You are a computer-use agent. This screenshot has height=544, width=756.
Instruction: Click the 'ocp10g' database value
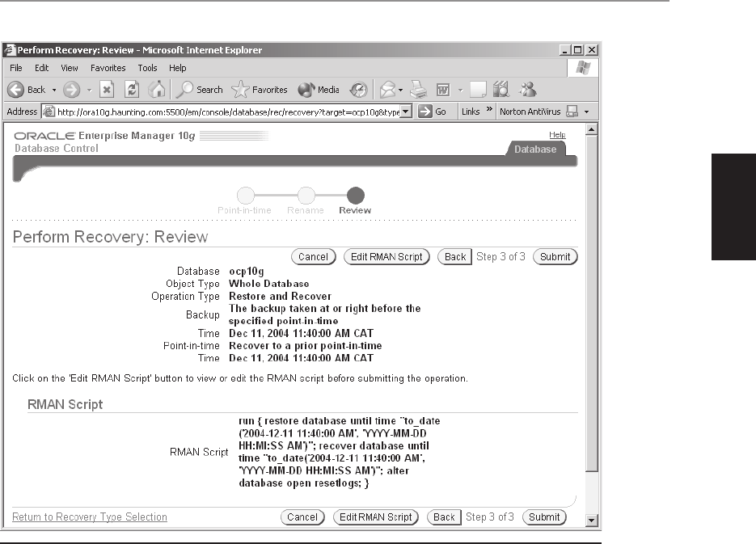point(247,272)
